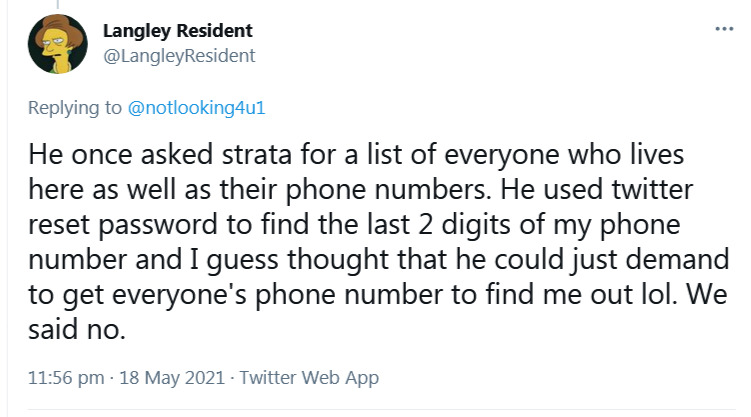Click the tweet's first line mentioning strata
This screenshot has height=417, width=751.
coord(356,156)
